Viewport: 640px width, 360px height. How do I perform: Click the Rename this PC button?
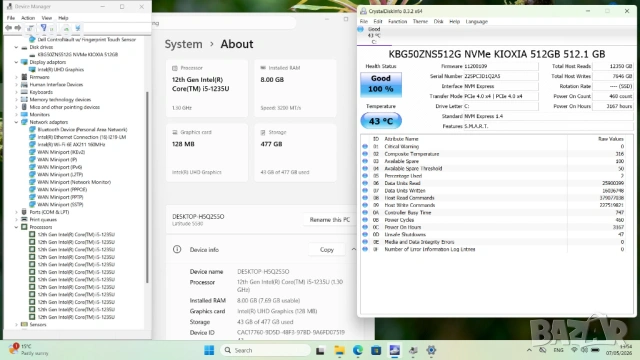coord(329,220)
